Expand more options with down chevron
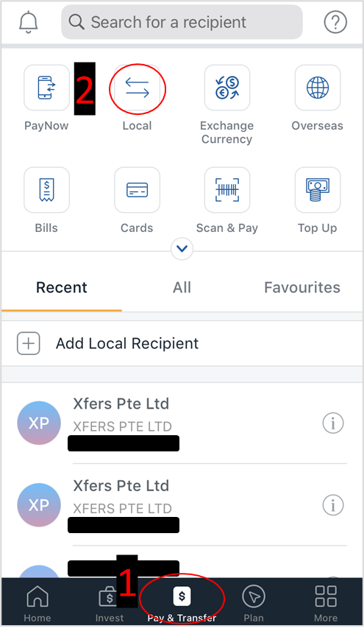Image resolution: width=364 pixels, height=634 pixels. tap(182, 249)
